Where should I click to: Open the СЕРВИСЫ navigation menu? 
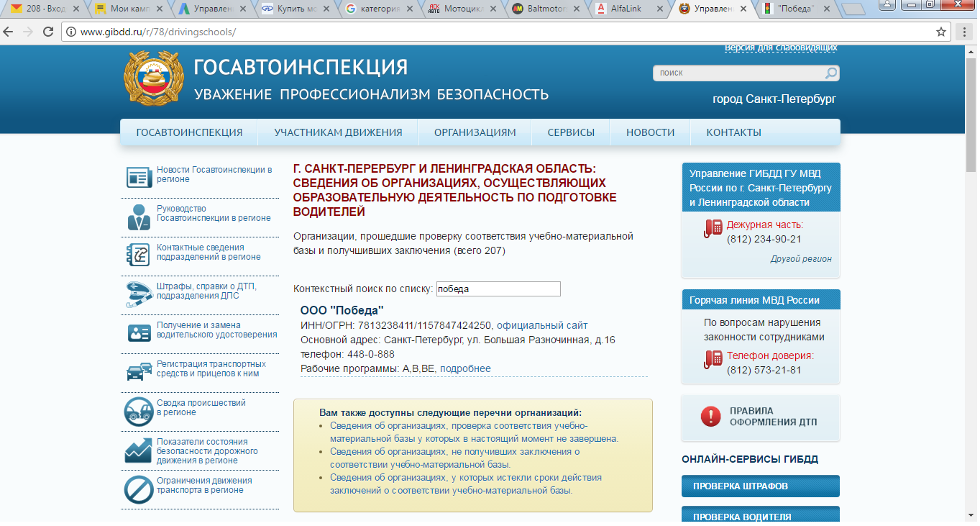click(x=571, y=132)
